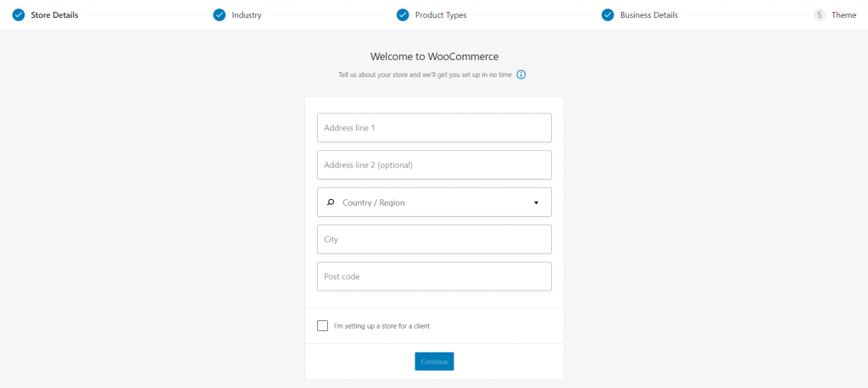Image resolution: width=868 pixels, height=388 pixels.
Task: Focus the Address line 2 optional field
Action: (x=434, y=165)
